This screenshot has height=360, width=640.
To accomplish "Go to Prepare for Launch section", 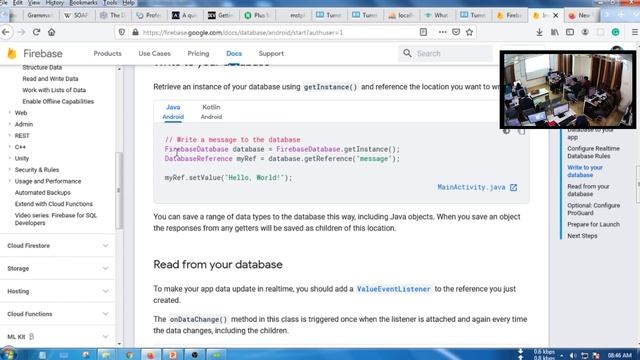I will coord(593,224).
